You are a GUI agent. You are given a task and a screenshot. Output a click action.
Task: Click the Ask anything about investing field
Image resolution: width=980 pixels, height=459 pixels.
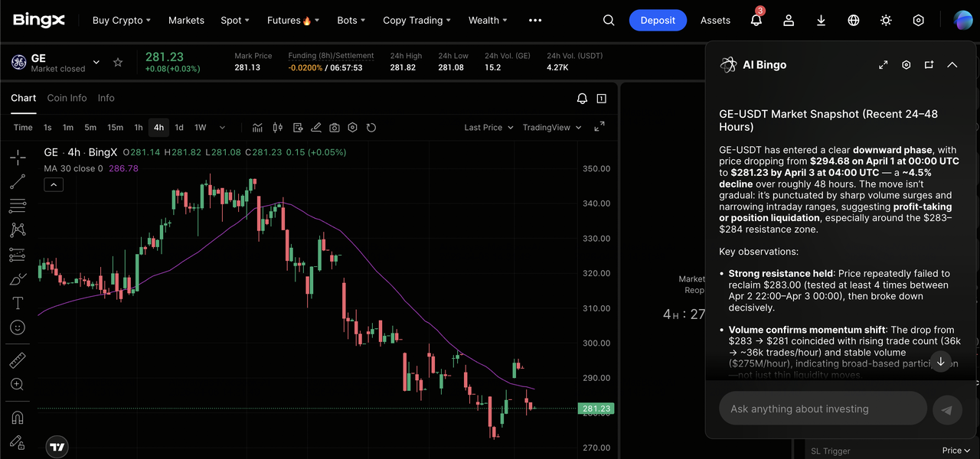pyautogui.click(x=822, y=409)
